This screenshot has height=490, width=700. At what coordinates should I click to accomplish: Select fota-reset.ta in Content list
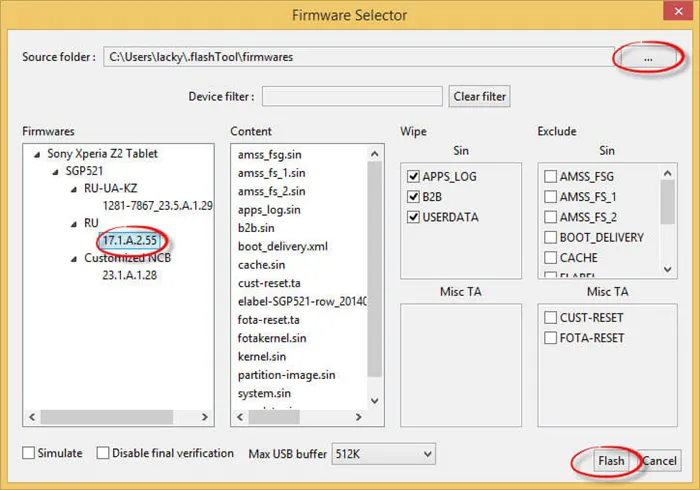pyautogui.click(x=268, y=320)
